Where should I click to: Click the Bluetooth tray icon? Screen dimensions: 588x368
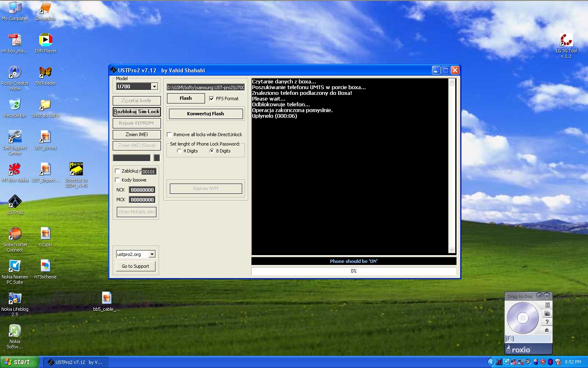(x=550, y=362)
